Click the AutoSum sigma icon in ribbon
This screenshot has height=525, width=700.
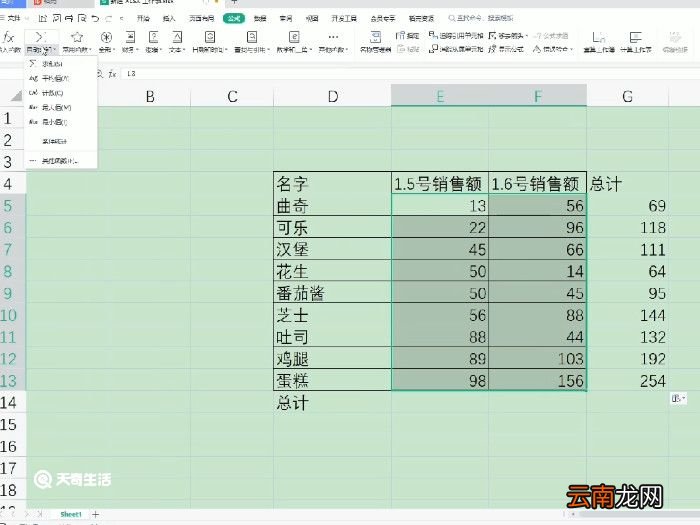pos(40,37)
